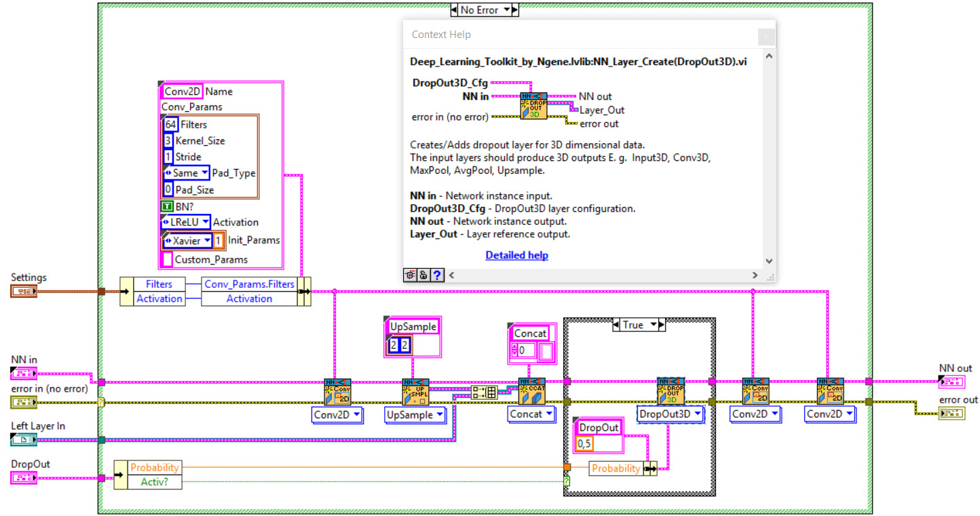The width and height of the screenshot is (980, 516).
Task: Click next arrow on True case selector
Action: 662,325
